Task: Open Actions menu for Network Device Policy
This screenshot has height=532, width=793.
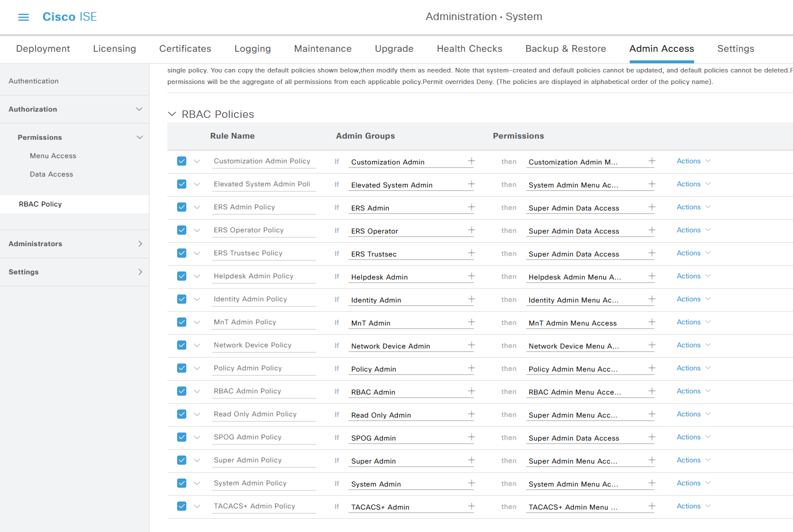Action: [694, 345]
